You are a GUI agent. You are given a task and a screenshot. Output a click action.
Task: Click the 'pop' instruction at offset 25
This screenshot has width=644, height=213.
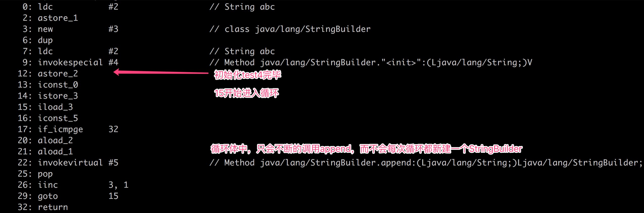pyautogui.click(x=45, y=174)
